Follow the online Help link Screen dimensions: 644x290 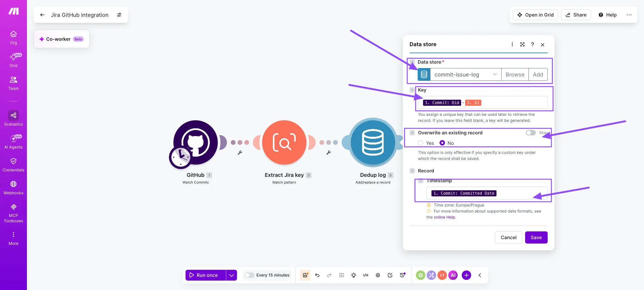click(x=445, y=217)
